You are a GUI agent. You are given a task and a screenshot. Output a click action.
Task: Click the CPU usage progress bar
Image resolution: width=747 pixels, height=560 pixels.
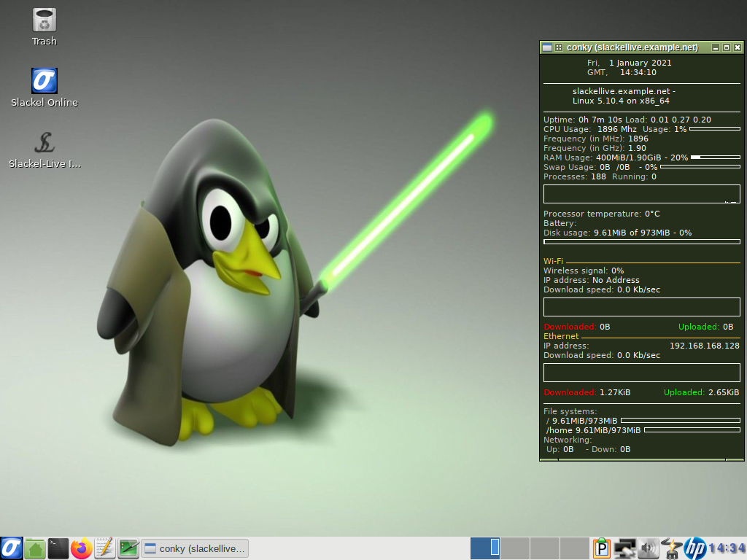715,129
